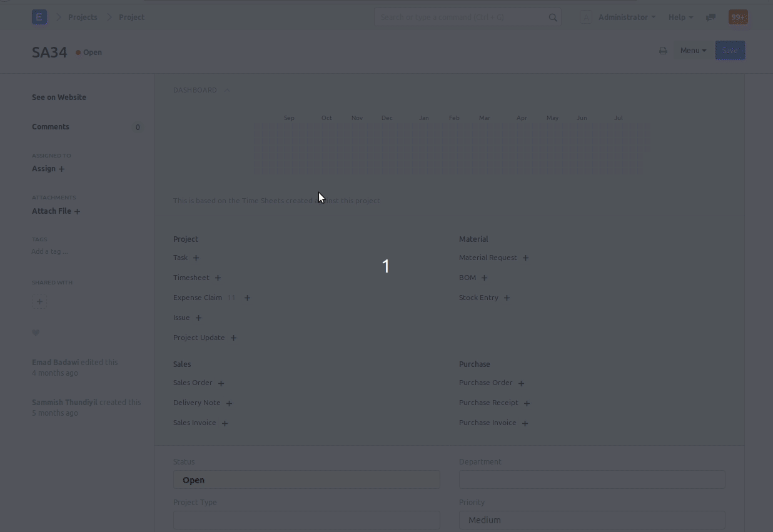Viewport: 773px width, 532px height.
Task: Open the chat messages icon
Action: 710,17
